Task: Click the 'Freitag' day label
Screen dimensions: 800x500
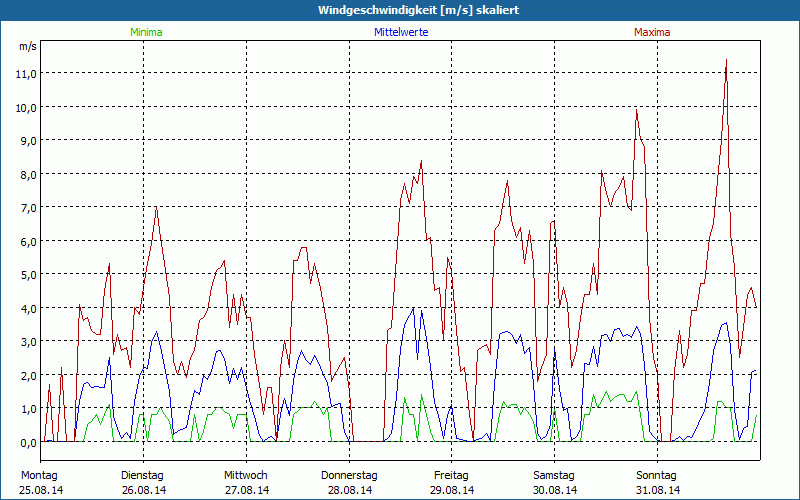Action: point(451,476)
